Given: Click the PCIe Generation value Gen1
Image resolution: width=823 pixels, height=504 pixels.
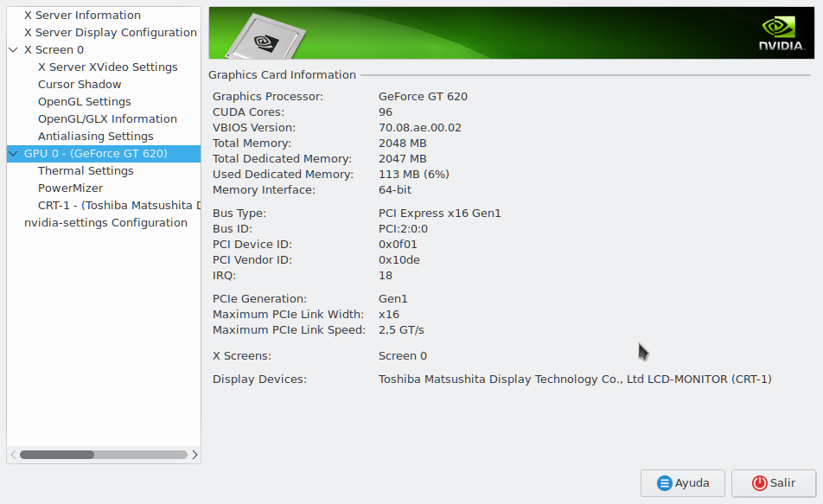Looking at the screenshot, I should 393,299.
